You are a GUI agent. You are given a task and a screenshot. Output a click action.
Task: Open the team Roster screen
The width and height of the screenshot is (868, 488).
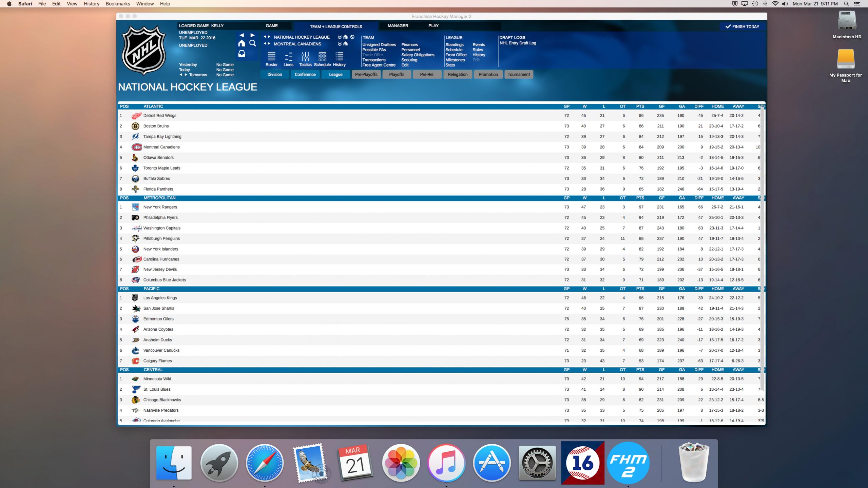271,59
